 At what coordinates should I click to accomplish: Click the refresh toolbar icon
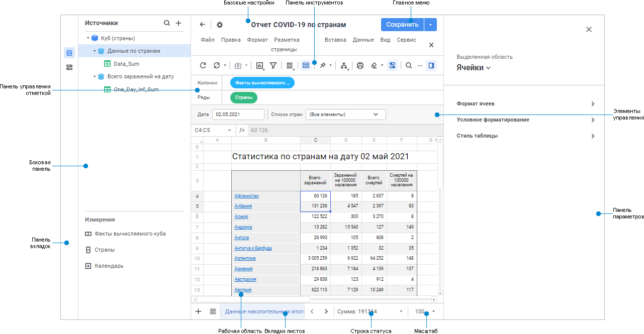click(x=203, y=65)
